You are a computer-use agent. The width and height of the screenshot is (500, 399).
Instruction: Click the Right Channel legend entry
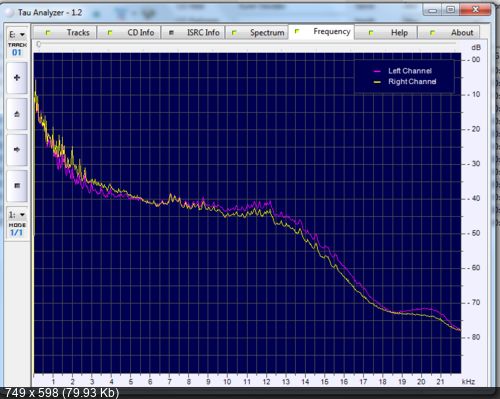pyautogui.click(x=405, y=82)
